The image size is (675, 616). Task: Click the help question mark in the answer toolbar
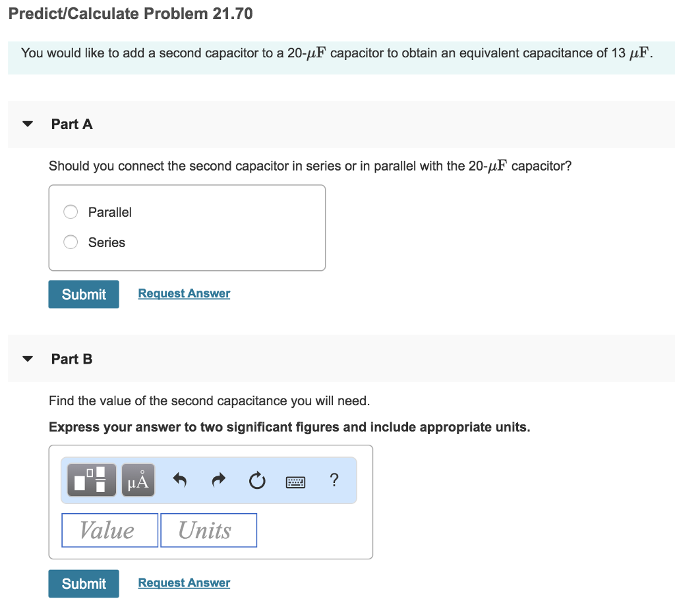(334, 480)
